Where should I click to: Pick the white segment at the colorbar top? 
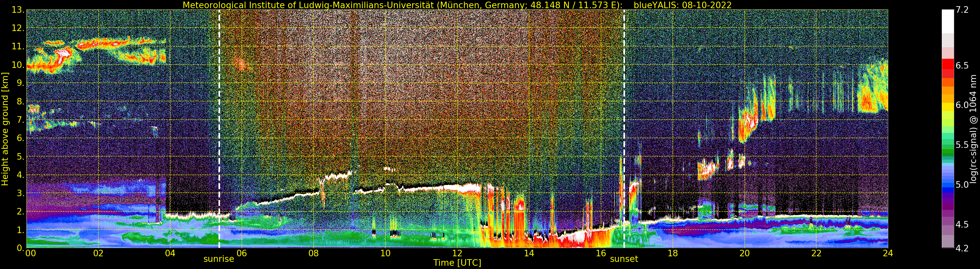pos(948,21)
